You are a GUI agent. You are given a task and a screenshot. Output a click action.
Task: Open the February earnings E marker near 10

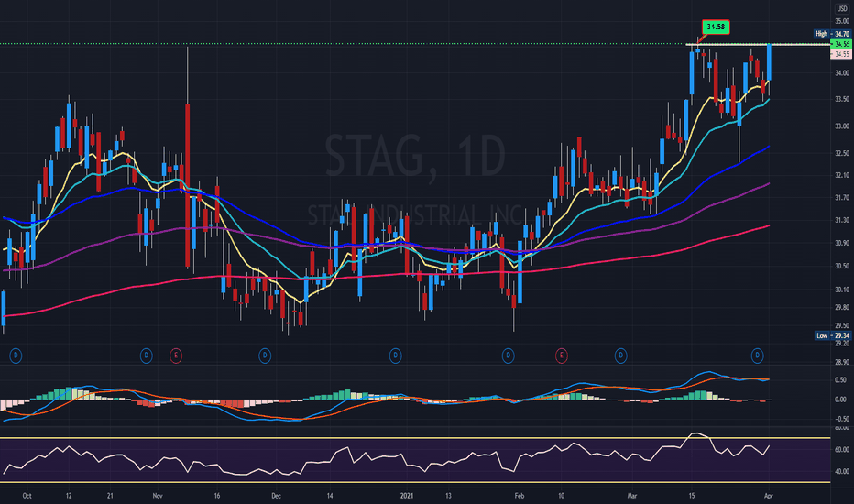[561, 356]
